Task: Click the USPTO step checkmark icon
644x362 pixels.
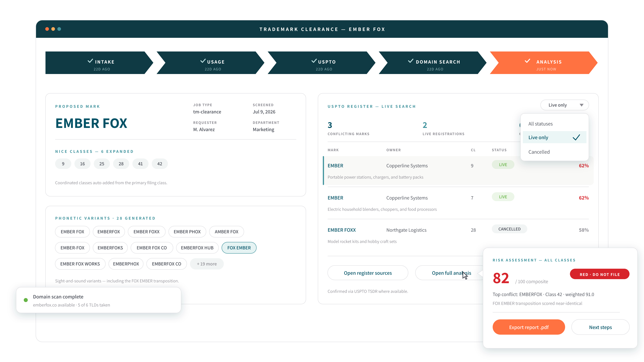Action: coord(314,61)
